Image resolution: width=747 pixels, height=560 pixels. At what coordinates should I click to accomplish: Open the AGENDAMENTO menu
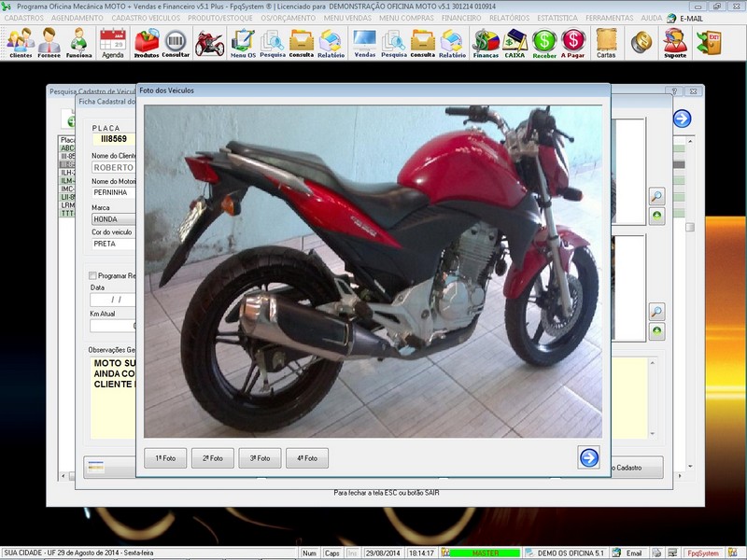pyautogui.click(x=78, y=18)
